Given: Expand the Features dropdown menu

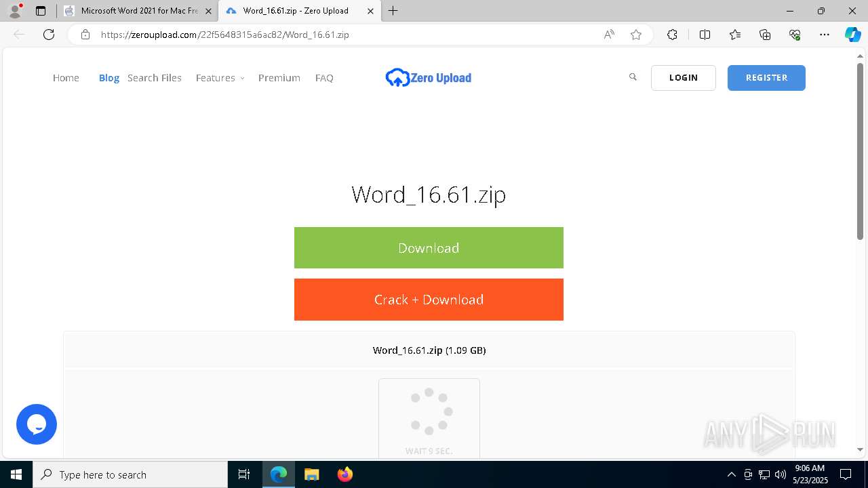Looking at the screenshot, I should [x=220, y=78].
